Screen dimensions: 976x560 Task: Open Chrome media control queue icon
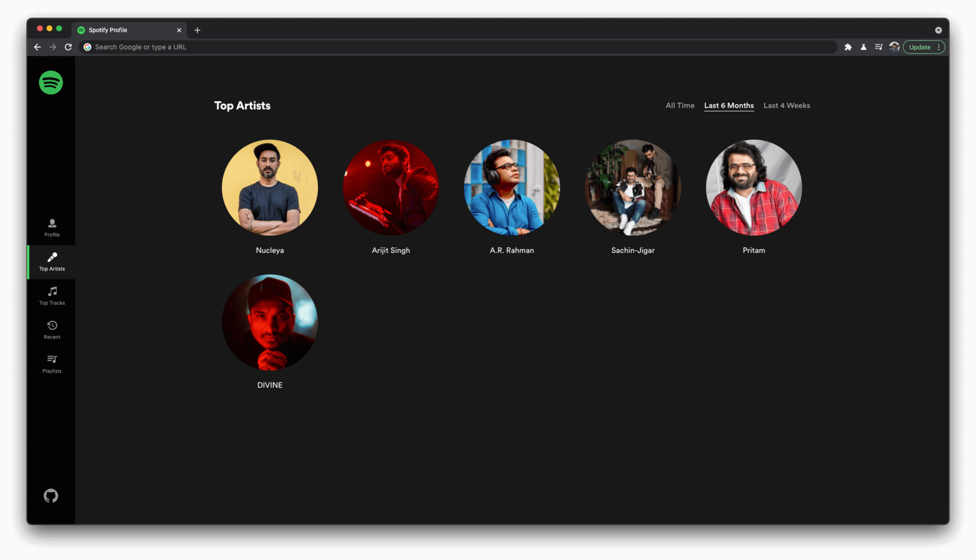[x=879, y=47]
